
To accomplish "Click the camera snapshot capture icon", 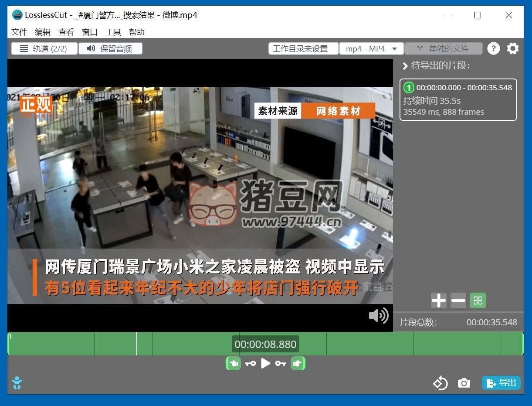I will click(464, 383).
